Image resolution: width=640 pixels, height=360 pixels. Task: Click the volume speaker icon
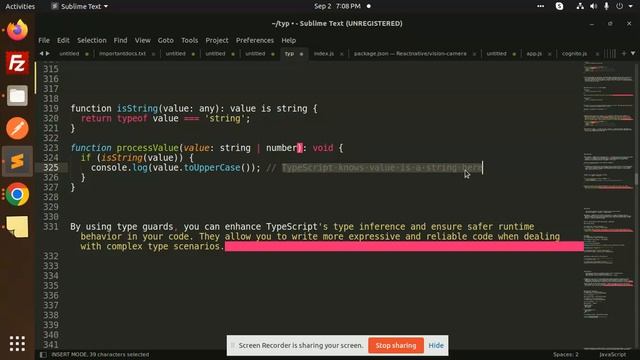click(x=593, y=6)
